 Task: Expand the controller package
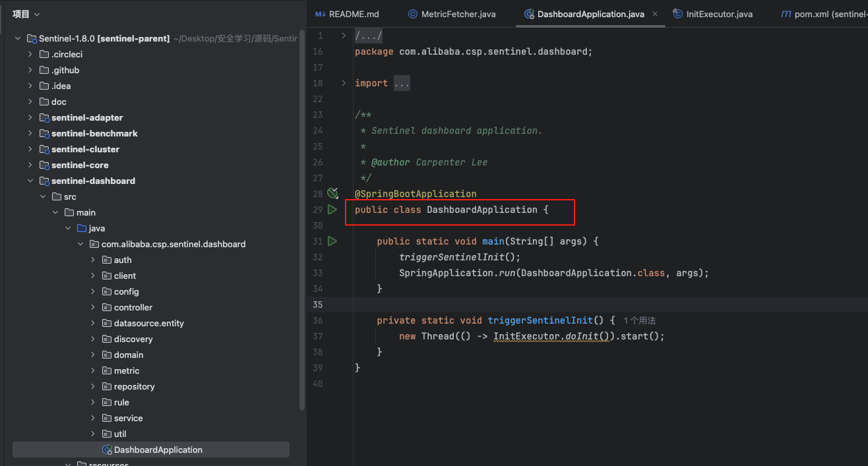(93, 308)
